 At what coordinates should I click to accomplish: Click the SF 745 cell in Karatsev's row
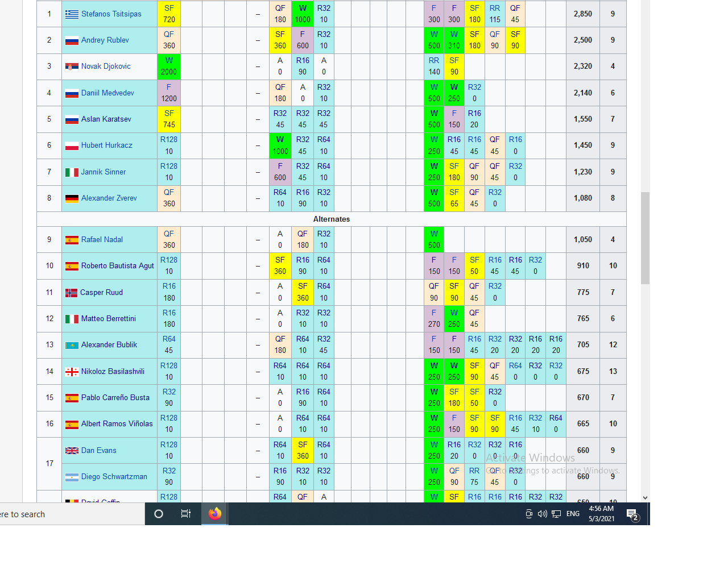pyautogui.click(x=169, y=119)
